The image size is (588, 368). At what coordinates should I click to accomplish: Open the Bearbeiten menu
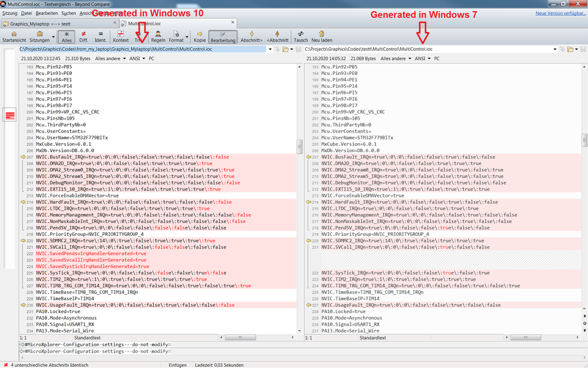[x=47, y=13]
